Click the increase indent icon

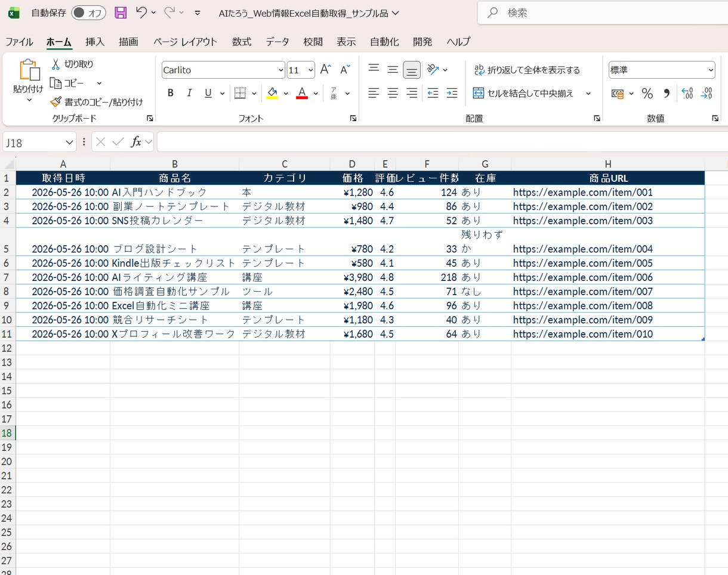(x=452, y=93)
